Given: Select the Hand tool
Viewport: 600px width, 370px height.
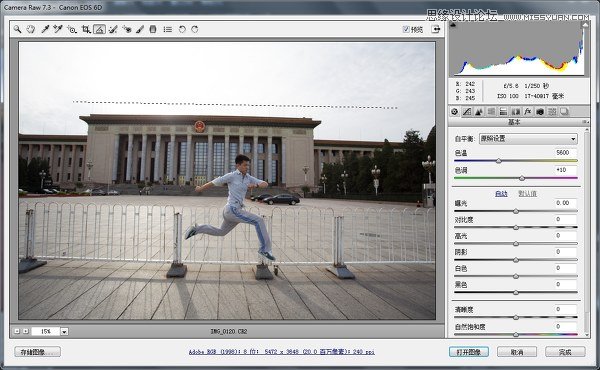Looking at the screenshot, I should point(31,29).
